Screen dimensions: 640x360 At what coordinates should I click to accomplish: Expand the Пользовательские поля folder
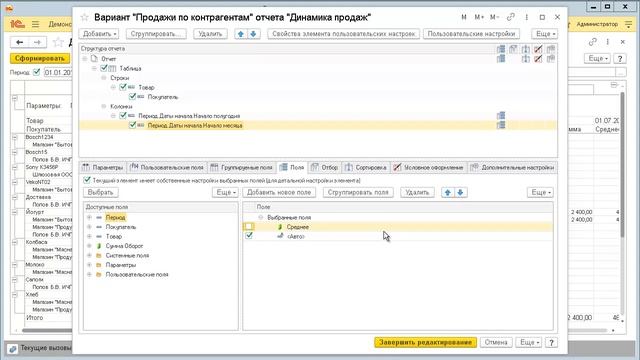[89, 275]
